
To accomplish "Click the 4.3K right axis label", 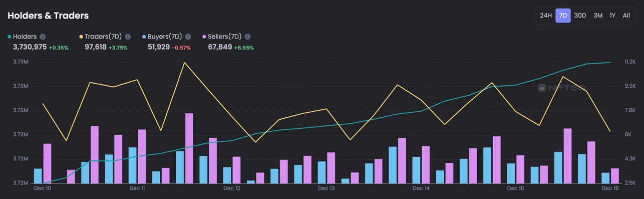I will (x=630, y=159).
